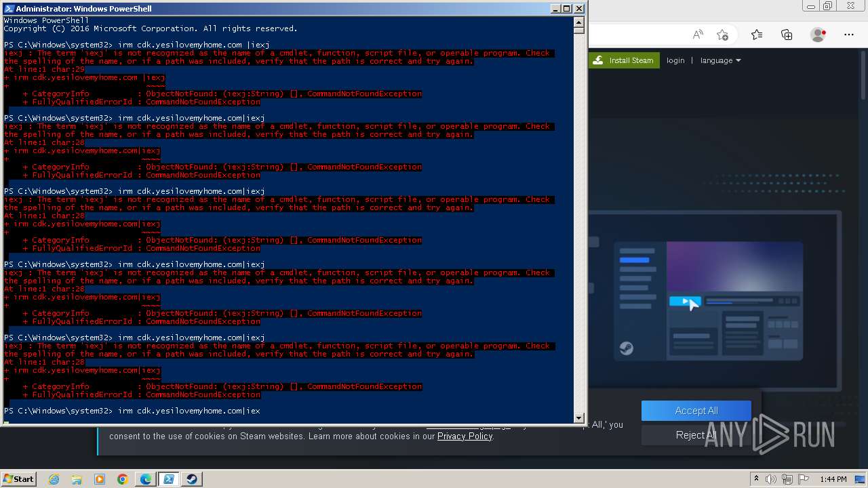Screen dimensions: 868x488
Task: Minimize the Edge browser window
Action: (x=810, y=5)
